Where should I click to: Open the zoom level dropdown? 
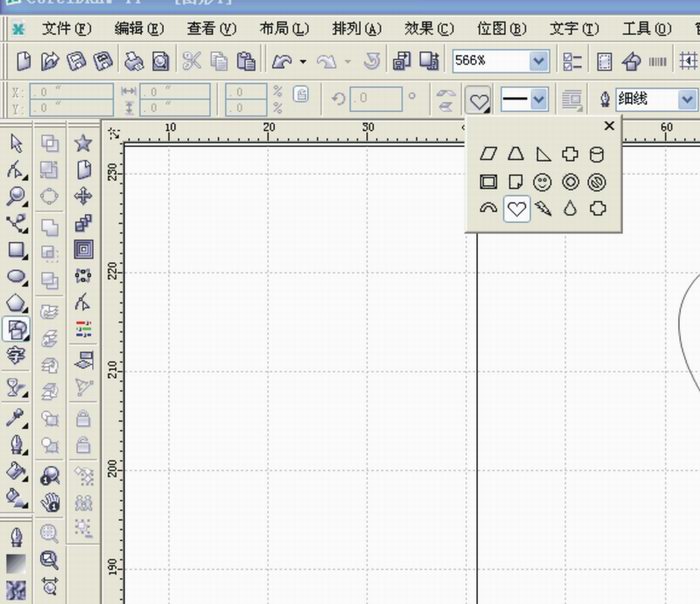pos(539,61)
